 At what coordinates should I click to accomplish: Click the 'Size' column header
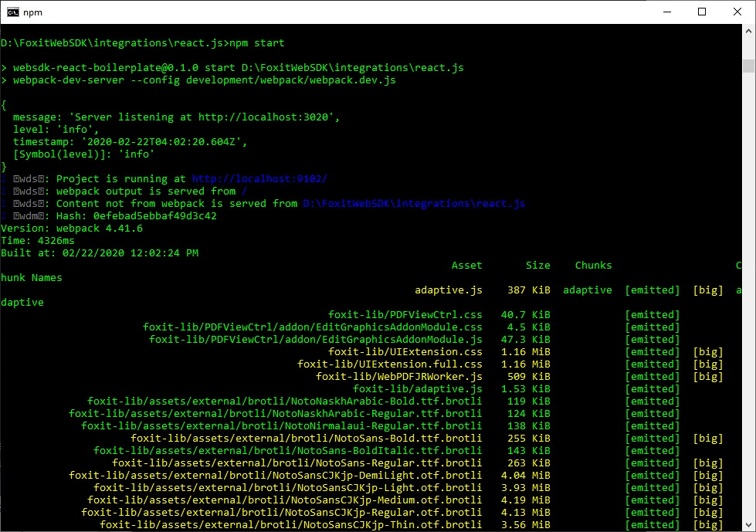point(538,266)
